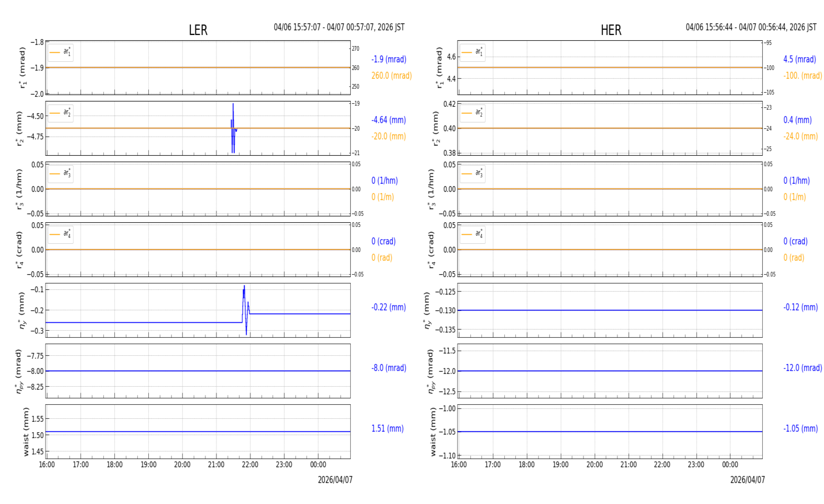Click the LER 0 (1/m) readout

coord(383,197)
